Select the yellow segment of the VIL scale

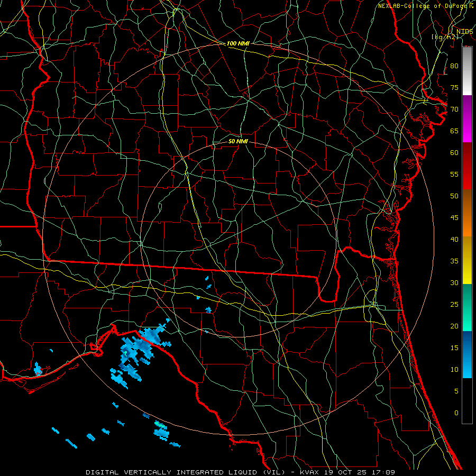pyautogui.click(x=467, y=260)
